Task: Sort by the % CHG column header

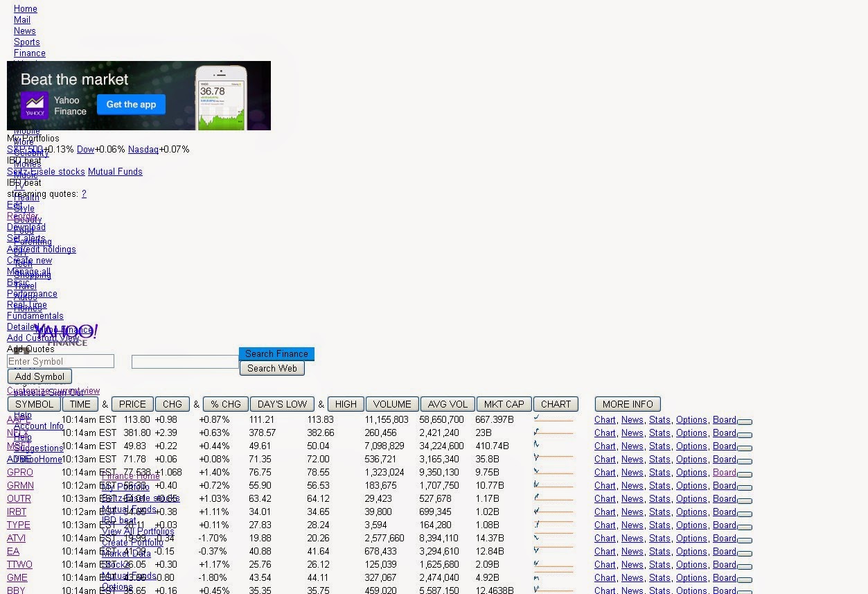Action: (x=226, y=404)
